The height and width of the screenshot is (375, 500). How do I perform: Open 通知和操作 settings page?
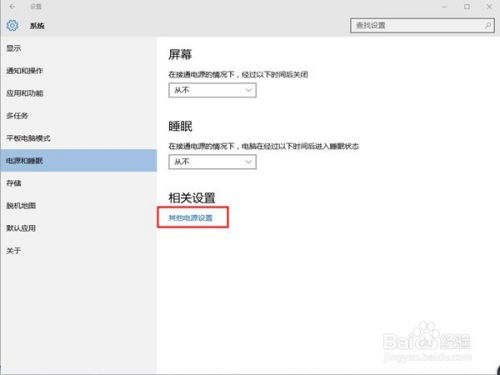[78, 71]
